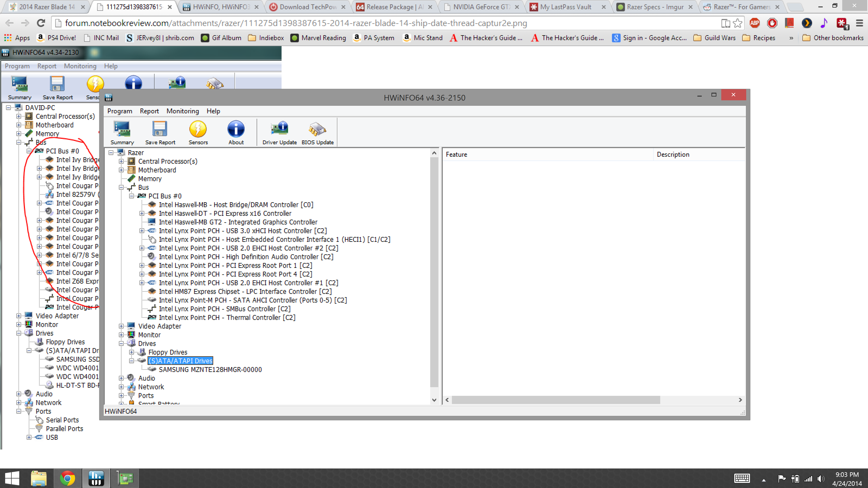Open File Explorer from taskbar

click(39, 478)
